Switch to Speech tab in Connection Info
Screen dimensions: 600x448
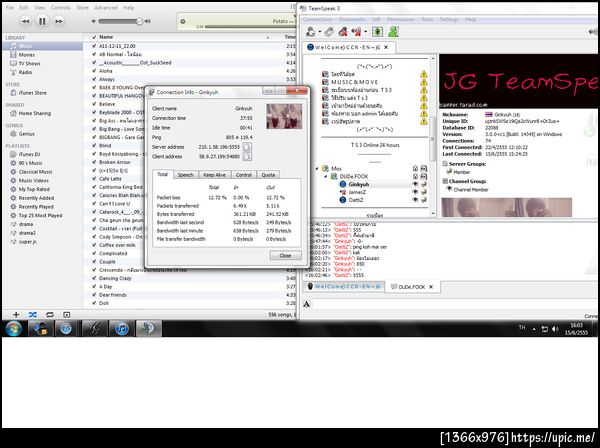[x=186, y=175]
